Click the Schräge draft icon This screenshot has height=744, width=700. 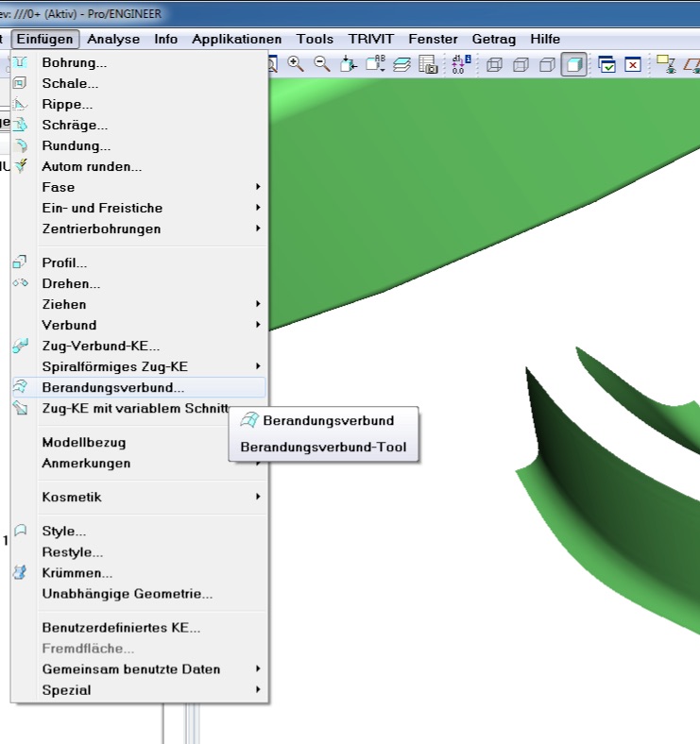pos(21,125)
